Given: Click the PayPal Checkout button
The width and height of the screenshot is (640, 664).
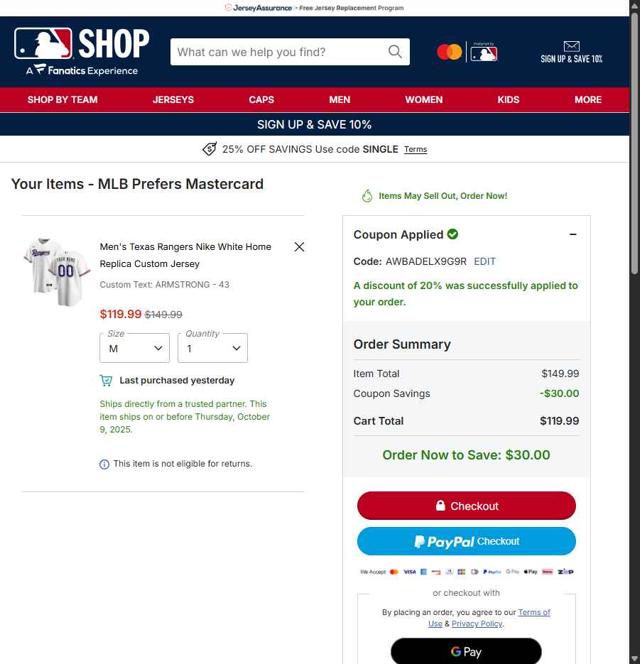Looking at the screenshot, I should 466,541.
